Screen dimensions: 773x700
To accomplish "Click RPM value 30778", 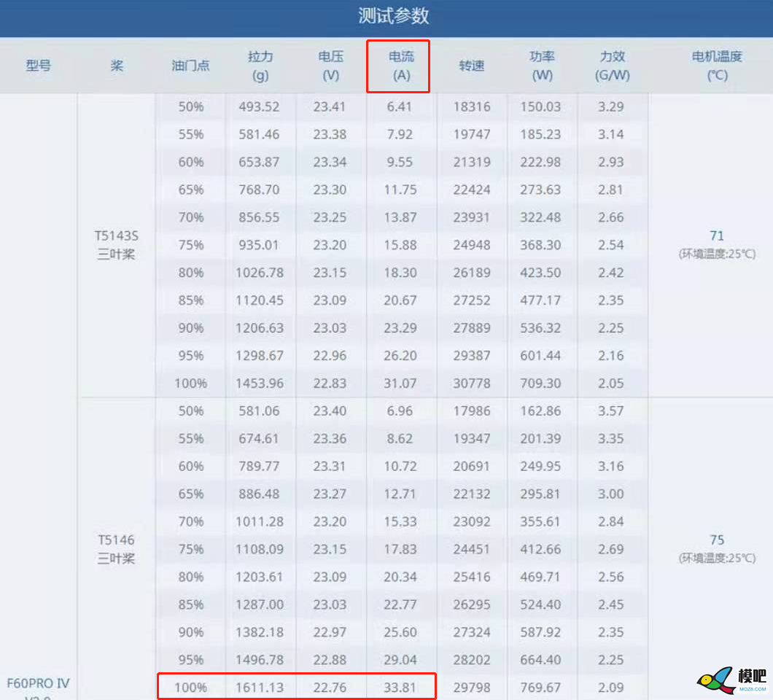I will (x=472, y=383).
